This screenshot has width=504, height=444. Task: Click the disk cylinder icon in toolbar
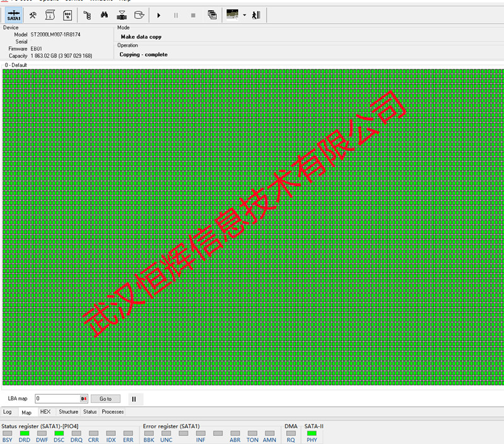pos(139,15)
